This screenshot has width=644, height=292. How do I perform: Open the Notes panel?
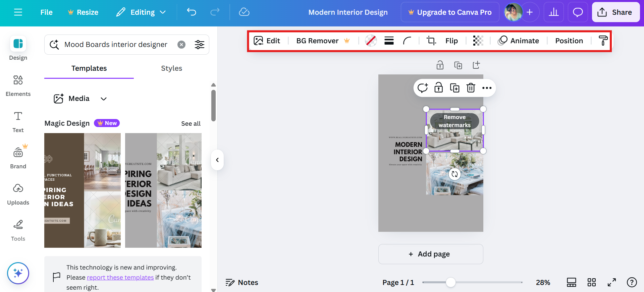[x=242, y=283]
